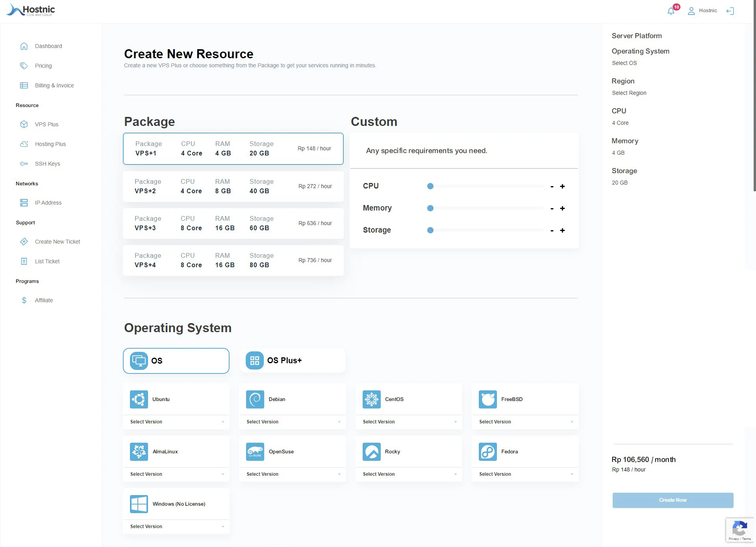The image size is (756, 547).
Task: Open Dashboard menu item
Action: pos(48,46)
